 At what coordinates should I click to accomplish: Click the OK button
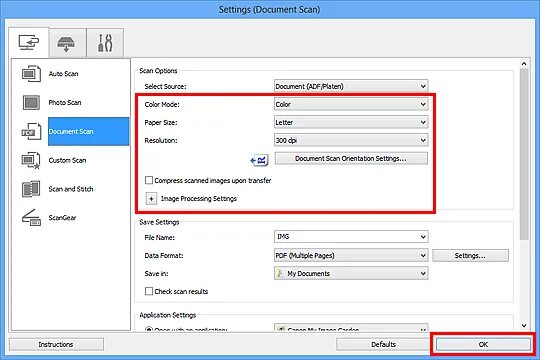click(x=483, y=344)
